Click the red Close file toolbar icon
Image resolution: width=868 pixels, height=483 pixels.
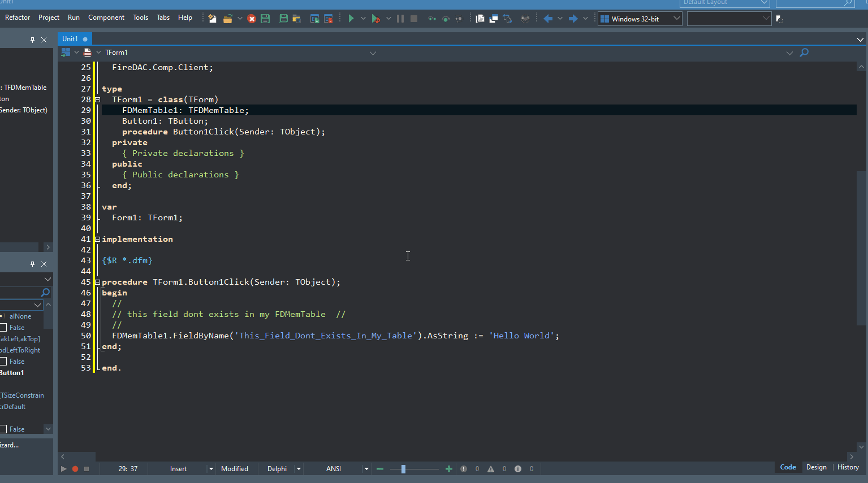click(252, 19)
